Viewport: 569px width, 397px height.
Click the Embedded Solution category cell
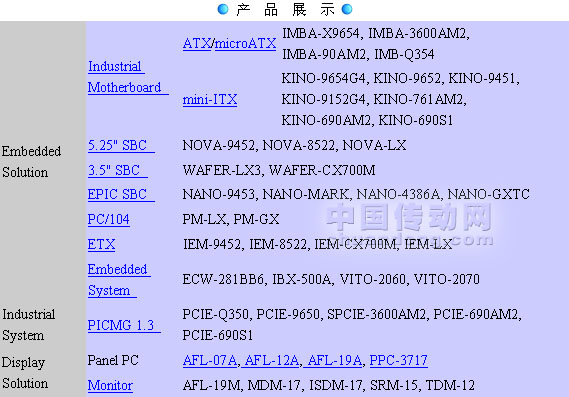tap(43, 161)
